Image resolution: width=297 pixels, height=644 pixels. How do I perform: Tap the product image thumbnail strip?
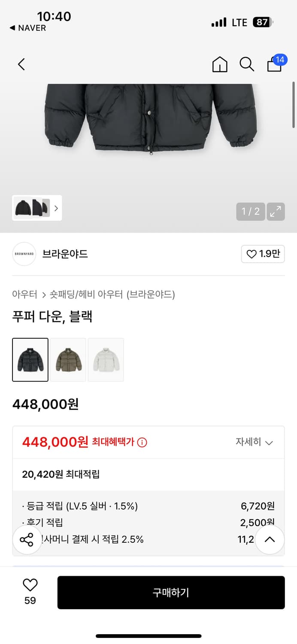(30, 208)
